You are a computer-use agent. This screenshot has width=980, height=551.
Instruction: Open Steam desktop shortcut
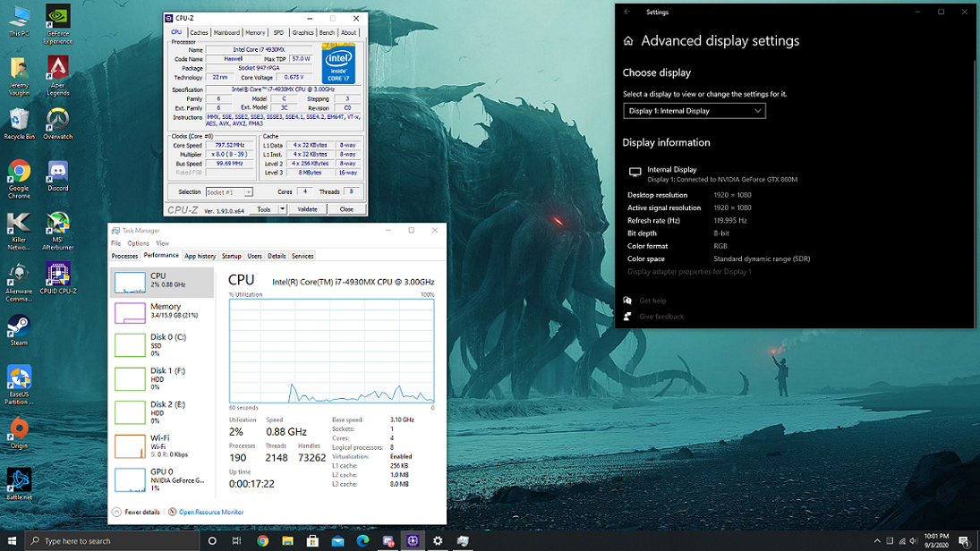click(x=19, y=330)
